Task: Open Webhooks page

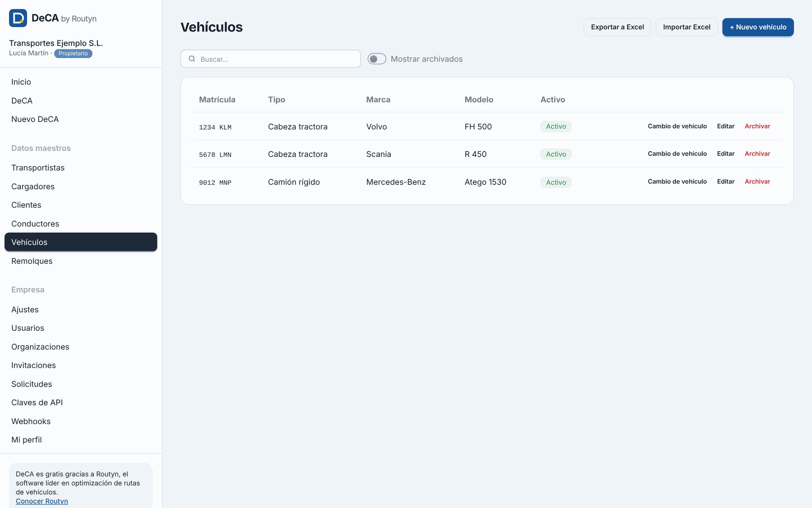Action: tap(81, 421)
